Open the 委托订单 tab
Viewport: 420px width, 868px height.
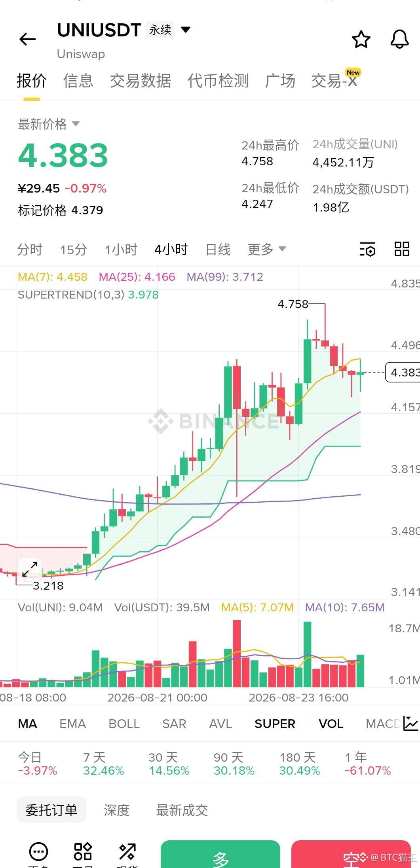click(x=51, y=810)
